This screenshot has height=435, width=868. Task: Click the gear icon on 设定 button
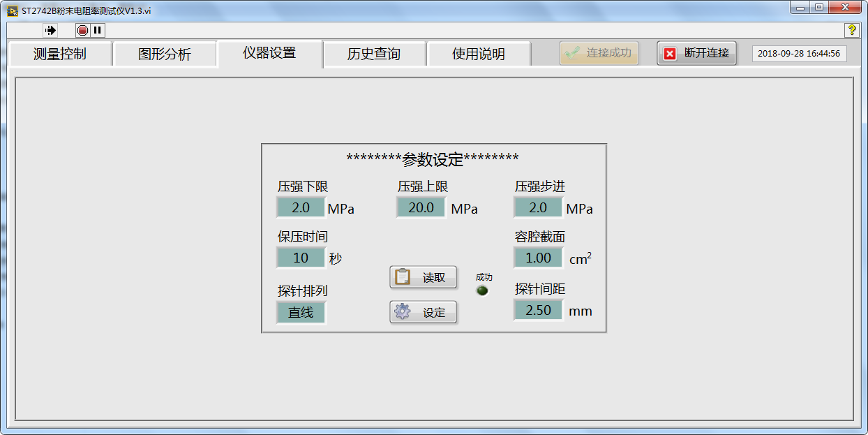coord(403,312)
